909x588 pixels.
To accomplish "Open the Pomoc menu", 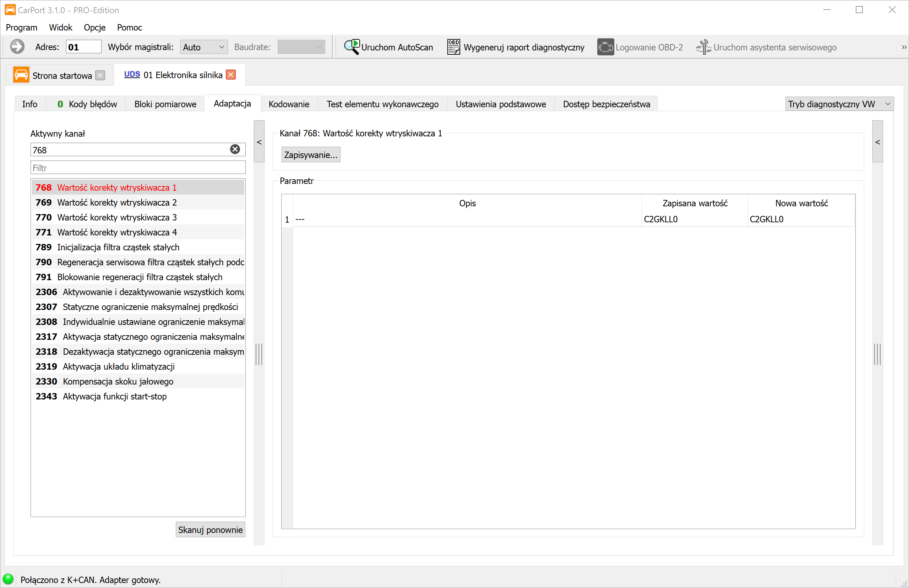I will [129, 27].
